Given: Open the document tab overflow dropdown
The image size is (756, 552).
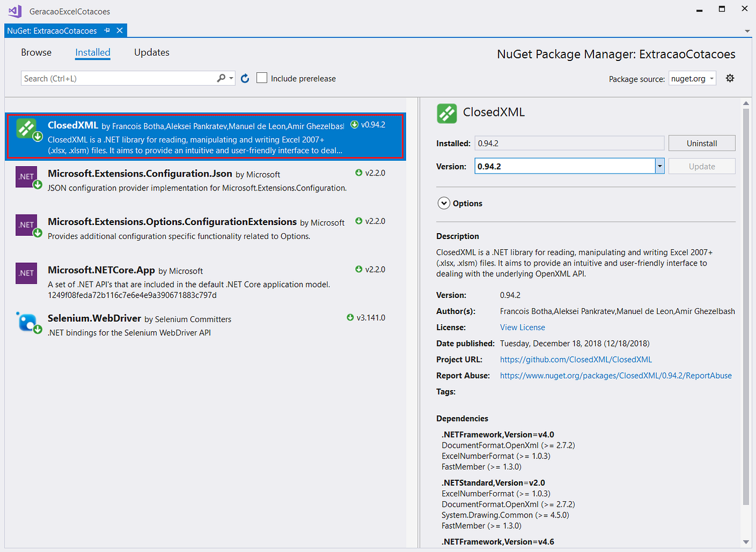Looking at the screenshot, I should coord(747,31).
